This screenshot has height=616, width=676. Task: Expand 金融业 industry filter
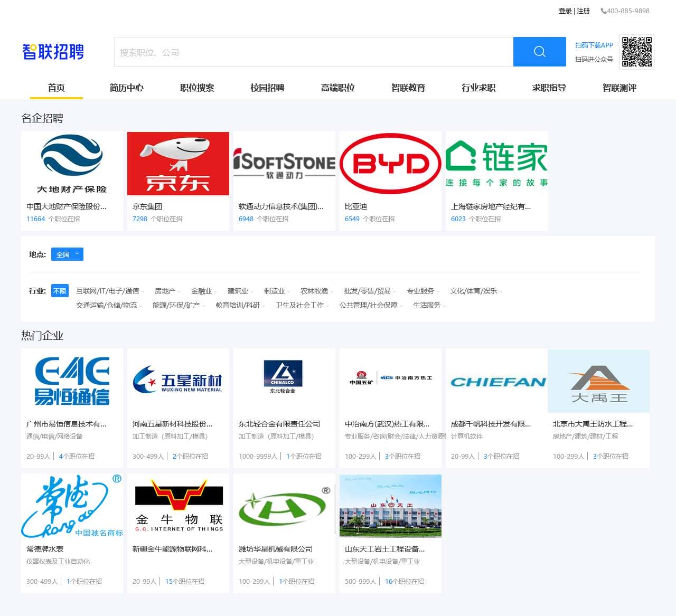203,291
